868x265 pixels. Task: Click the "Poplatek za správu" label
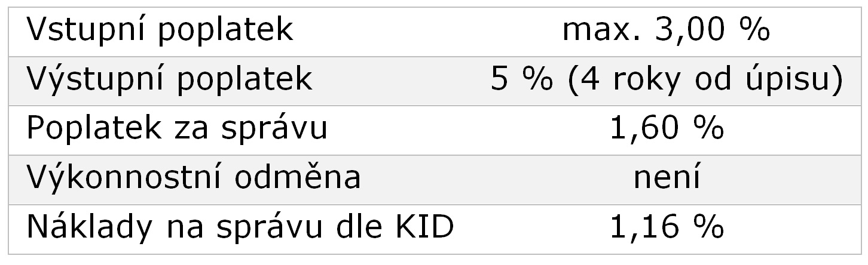point(176,129)
